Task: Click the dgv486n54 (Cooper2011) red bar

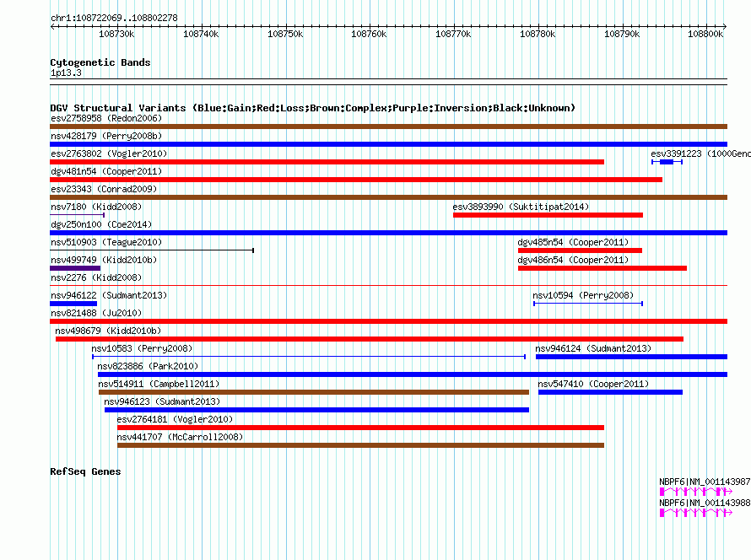Action: pyautogui.click(x=602, y=268)
